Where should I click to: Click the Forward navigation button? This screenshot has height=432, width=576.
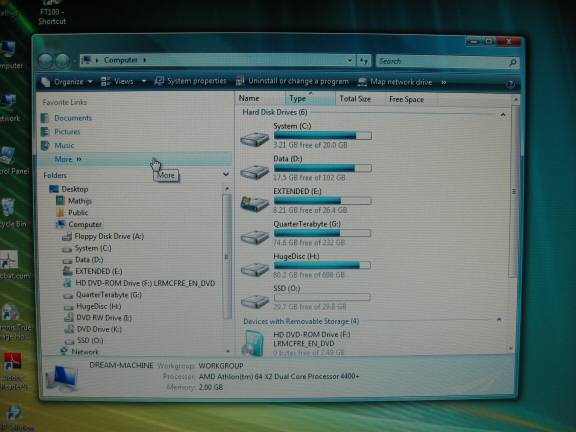(x=62, y=61)
